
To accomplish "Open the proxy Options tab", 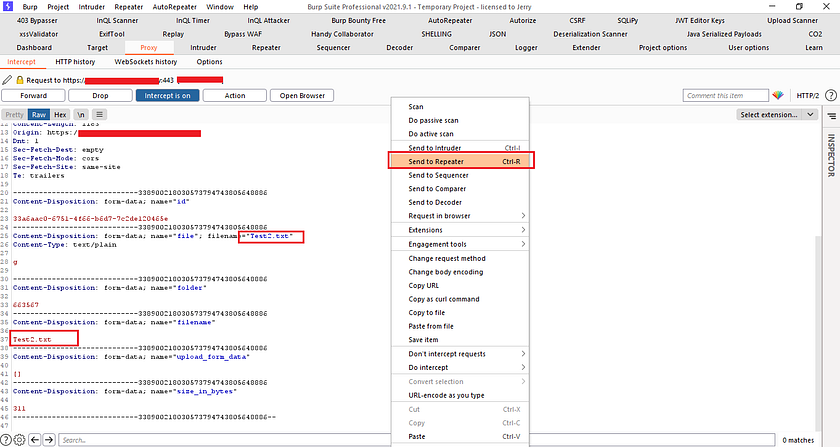I will click(209, 62).
